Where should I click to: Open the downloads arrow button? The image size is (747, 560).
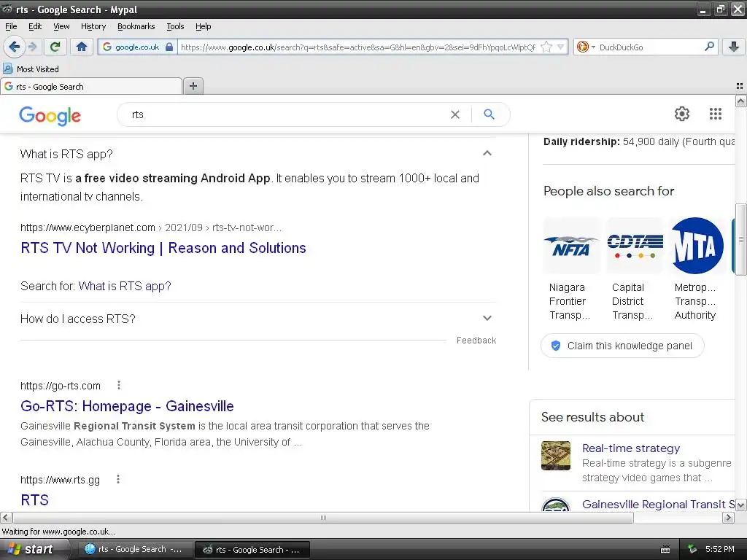734,47
